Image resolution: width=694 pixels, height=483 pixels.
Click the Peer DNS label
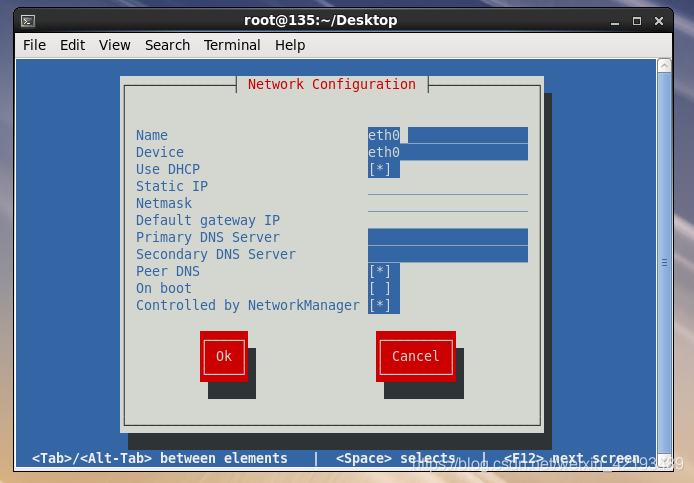click(x=168, y=271)
